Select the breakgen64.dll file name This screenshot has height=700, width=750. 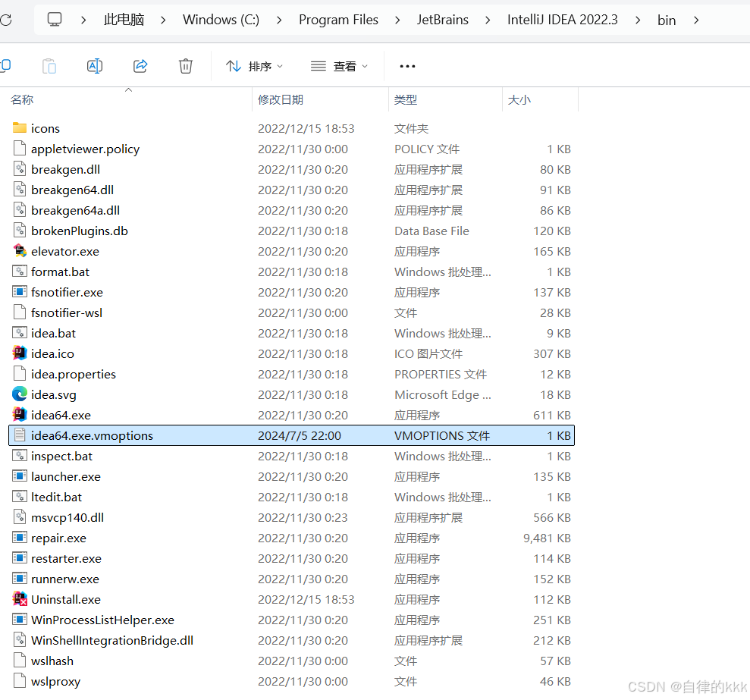72,190
